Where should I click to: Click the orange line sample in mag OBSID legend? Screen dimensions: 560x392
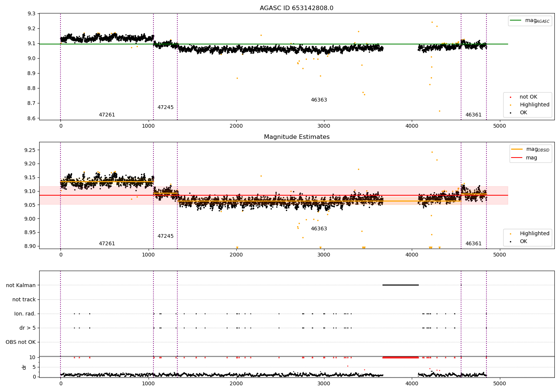[x=517, y=149]
